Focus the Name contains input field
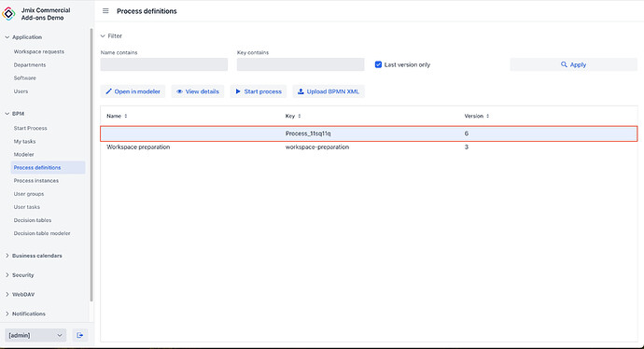 (164, 64)
